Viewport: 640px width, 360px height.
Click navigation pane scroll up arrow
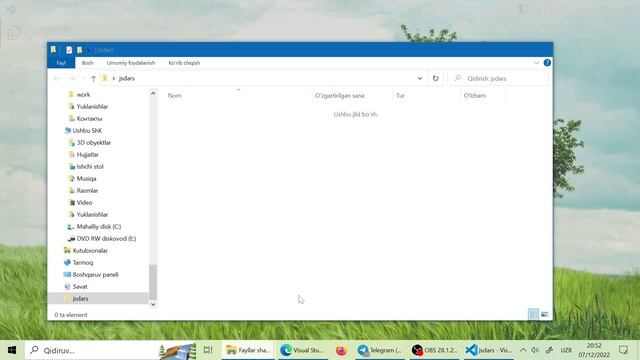[153, 93]
